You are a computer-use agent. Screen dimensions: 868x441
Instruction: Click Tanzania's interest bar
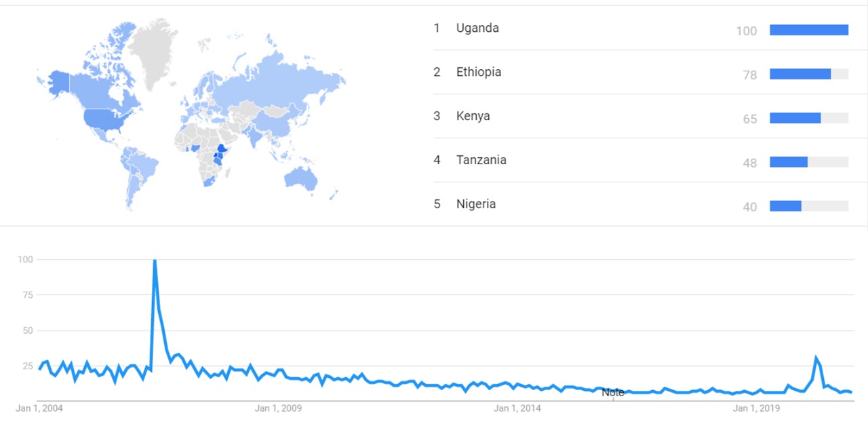pos(789,162)
